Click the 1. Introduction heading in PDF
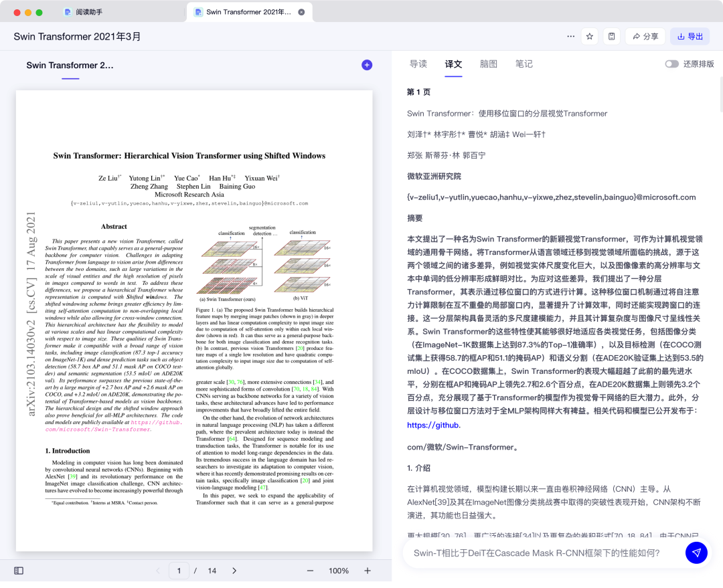723x588 pixels. coord(68,451)
